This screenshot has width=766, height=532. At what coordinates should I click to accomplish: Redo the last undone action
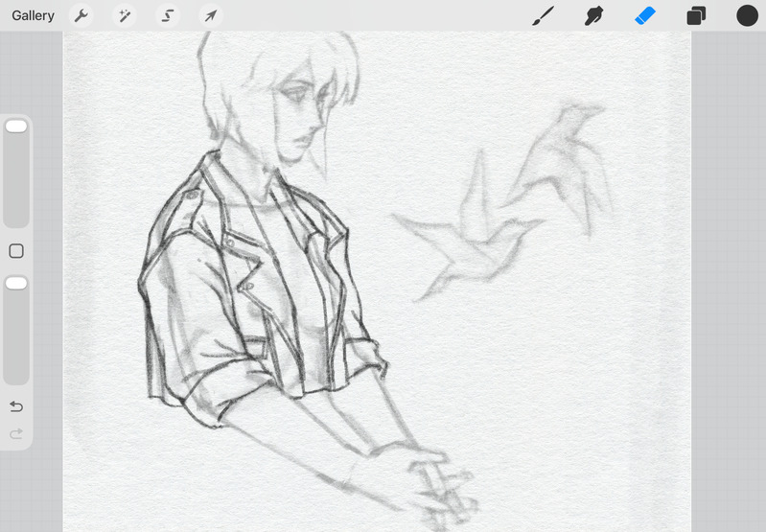coord(16,433)
